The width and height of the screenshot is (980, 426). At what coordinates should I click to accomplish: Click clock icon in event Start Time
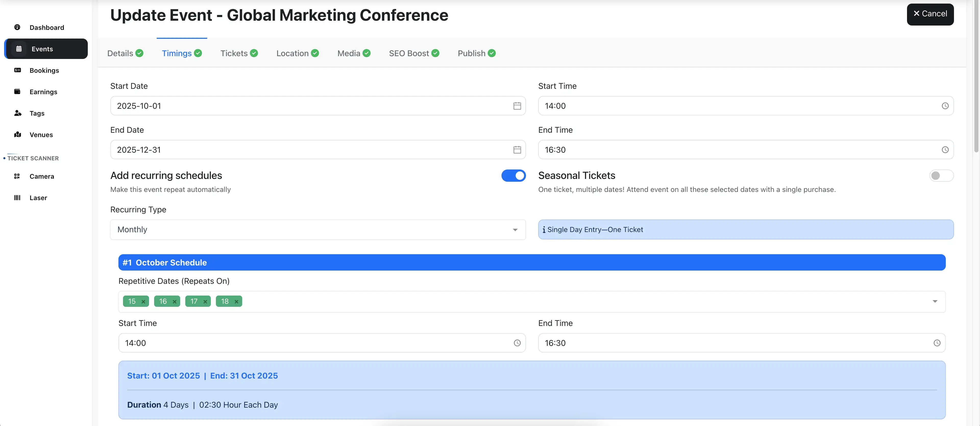[945, 106]
